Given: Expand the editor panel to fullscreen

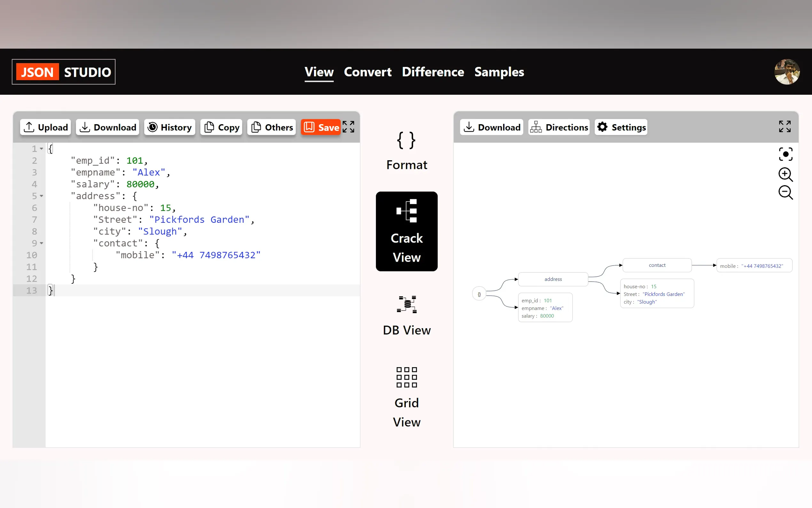Looking at the screenshot, I should tap(348, 127).
